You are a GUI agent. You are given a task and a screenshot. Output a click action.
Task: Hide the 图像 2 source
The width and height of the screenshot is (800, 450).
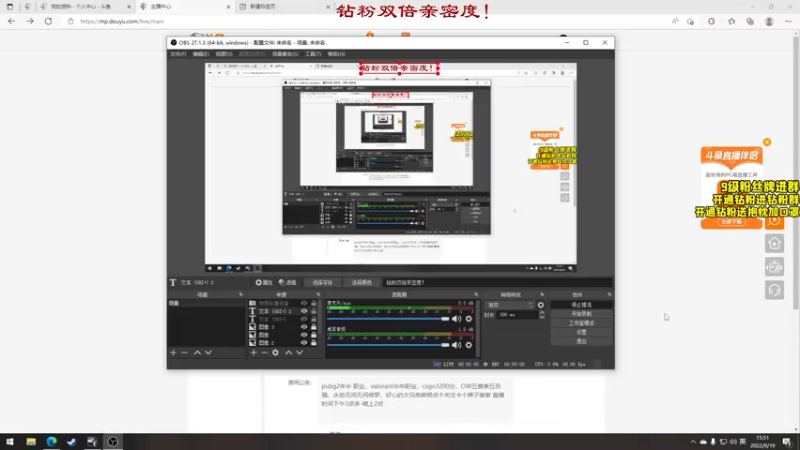pos(304,343)
